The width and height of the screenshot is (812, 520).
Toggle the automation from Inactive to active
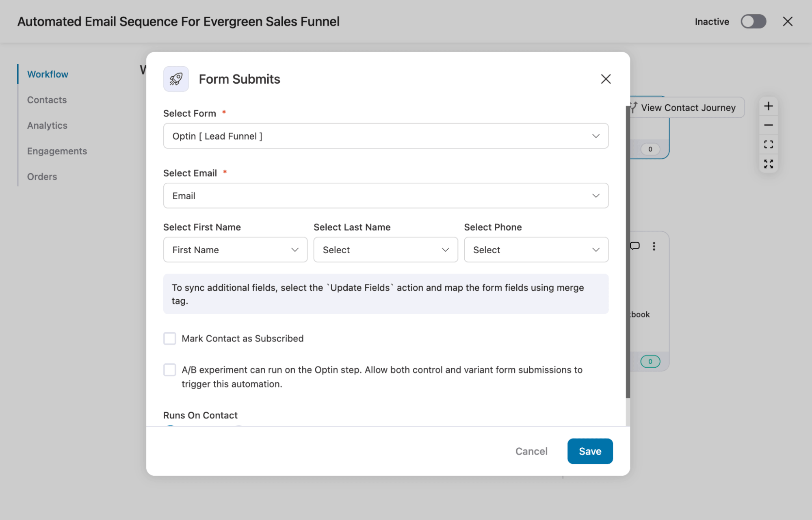click(x=753, y=22)
